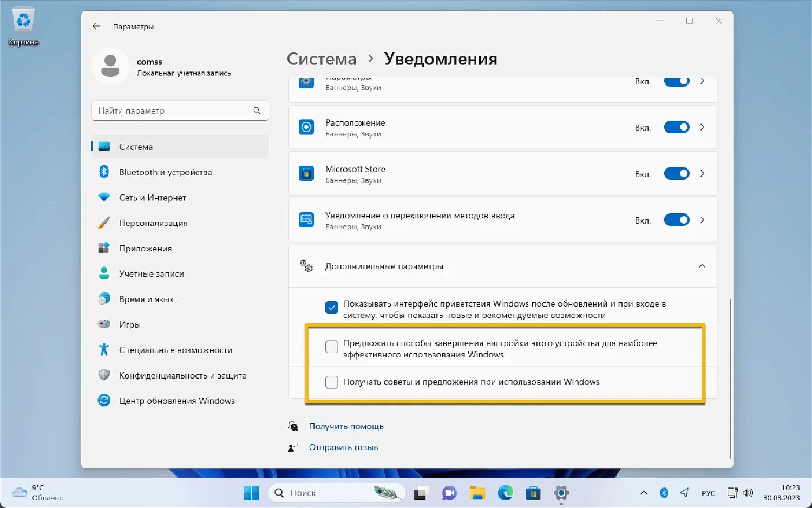The height and width of the screenshot is (508, 812).
Task: Click the Microsoft Store app icon in list
Action: (306, 174)
